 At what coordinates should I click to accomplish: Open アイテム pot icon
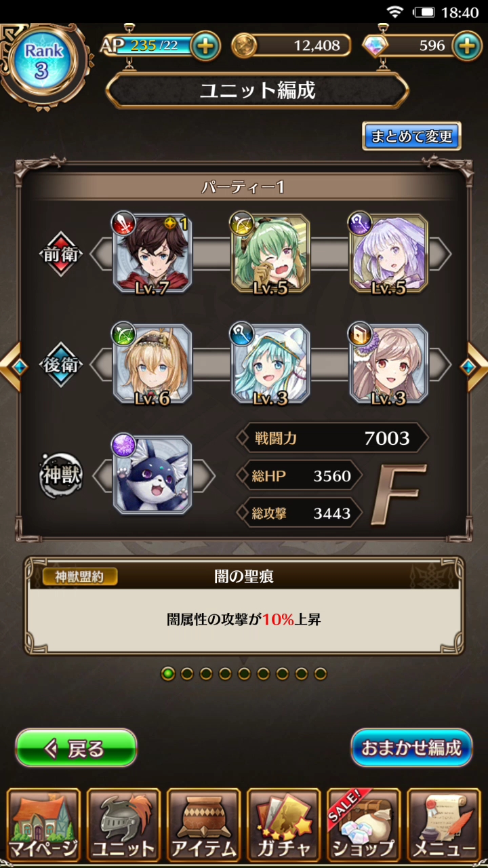click(x=204, y=825)
